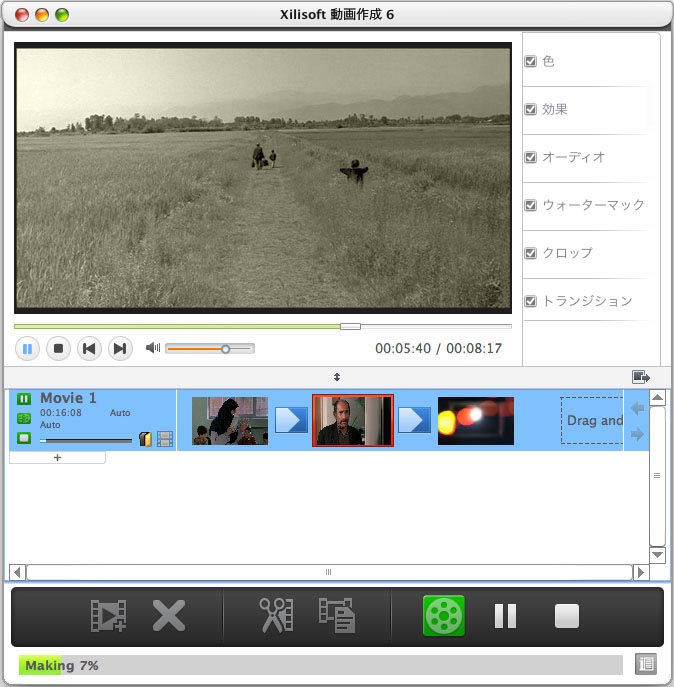
Task: Toggle the 色 checkbox
Action: click(531, 61)
